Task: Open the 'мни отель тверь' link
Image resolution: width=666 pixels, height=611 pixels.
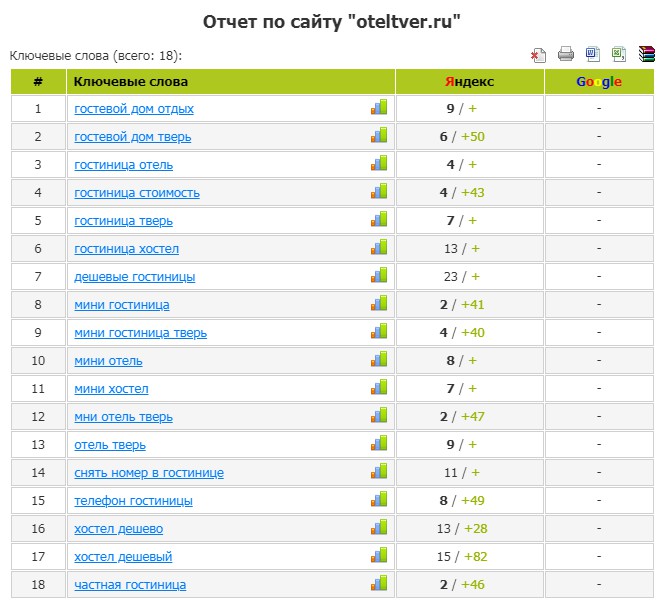Action: [x=123, y=417]
